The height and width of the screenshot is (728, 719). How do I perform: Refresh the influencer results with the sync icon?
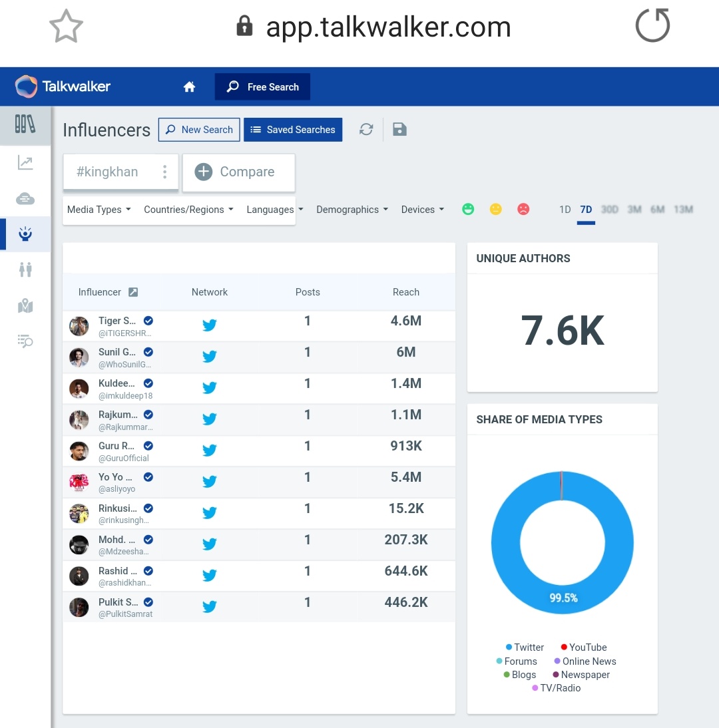[x=366, y=130]
